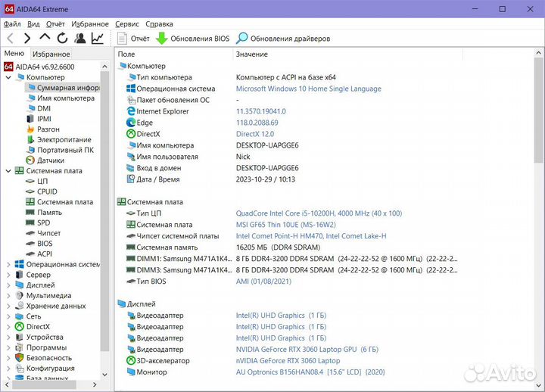The width and height of the screenshot is (545, 392).
Task: Expand the DirectX tree node
Action: (8, 327)
